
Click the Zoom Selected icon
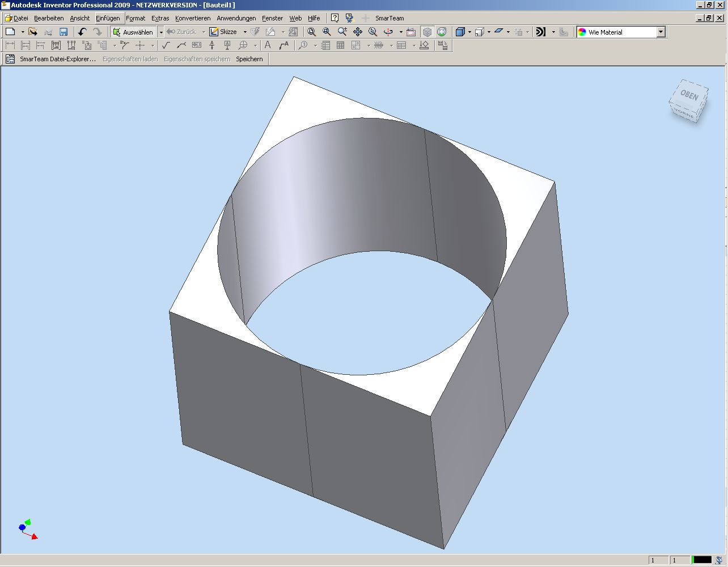(x=373, y=32)
